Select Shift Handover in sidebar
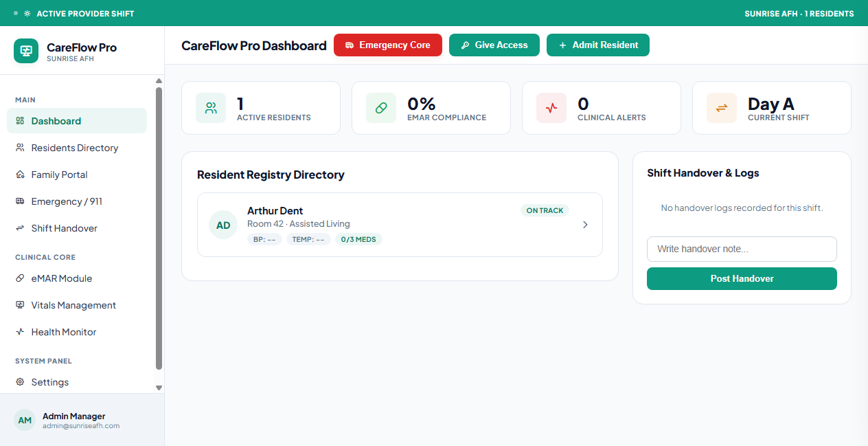Screen dimensions: 868x446 (77, 228)
